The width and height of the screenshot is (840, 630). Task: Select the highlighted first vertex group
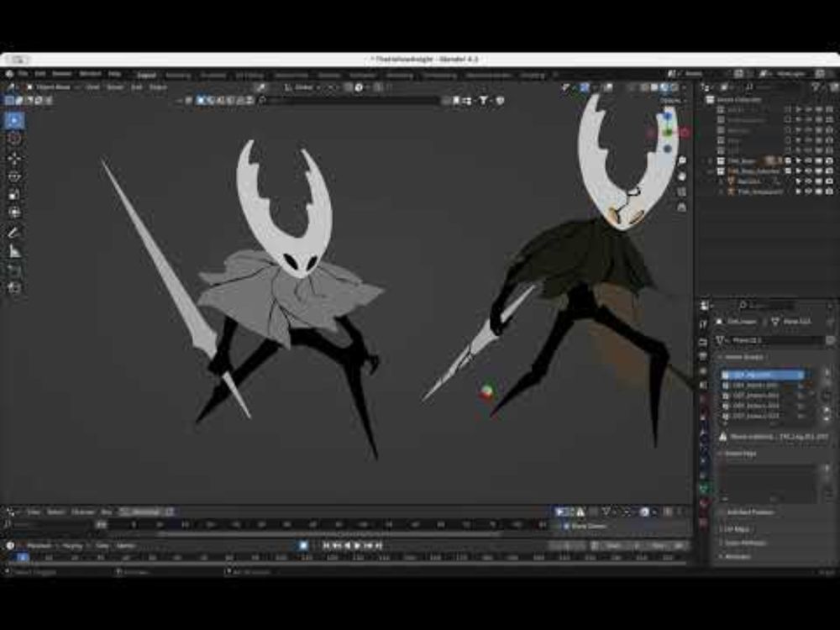765,375
